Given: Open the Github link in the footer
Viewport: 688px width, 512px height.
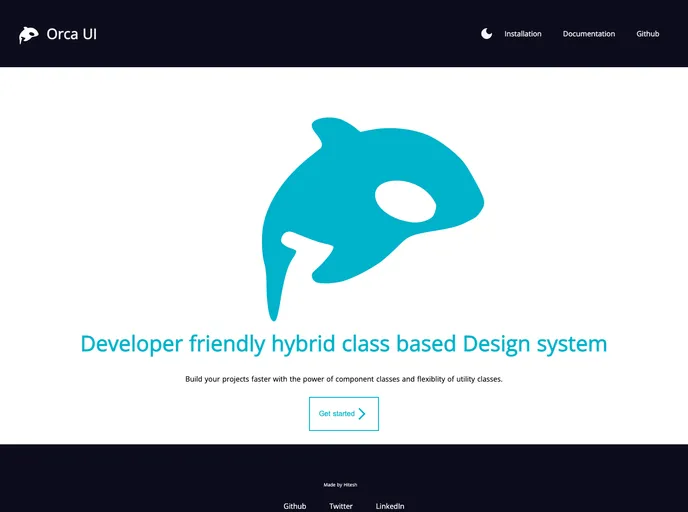Looking at the screenshot, I should (x=294, y=506).
